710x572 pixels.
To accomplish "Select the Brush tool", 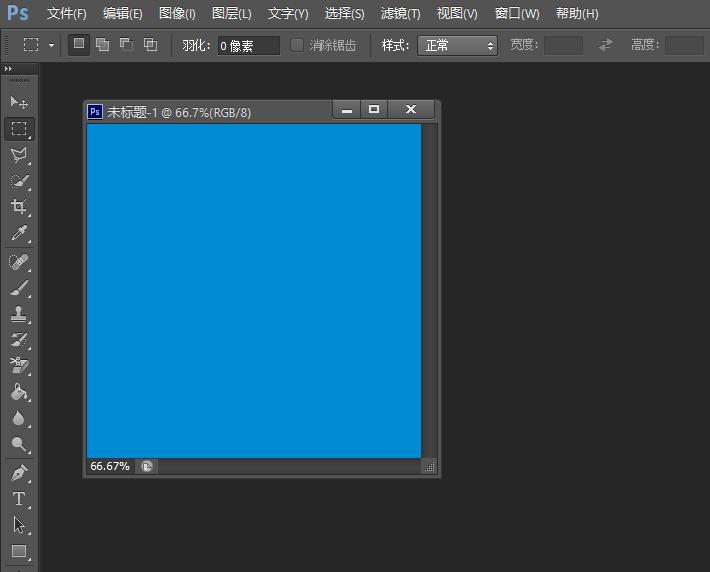I will [19, 288].
